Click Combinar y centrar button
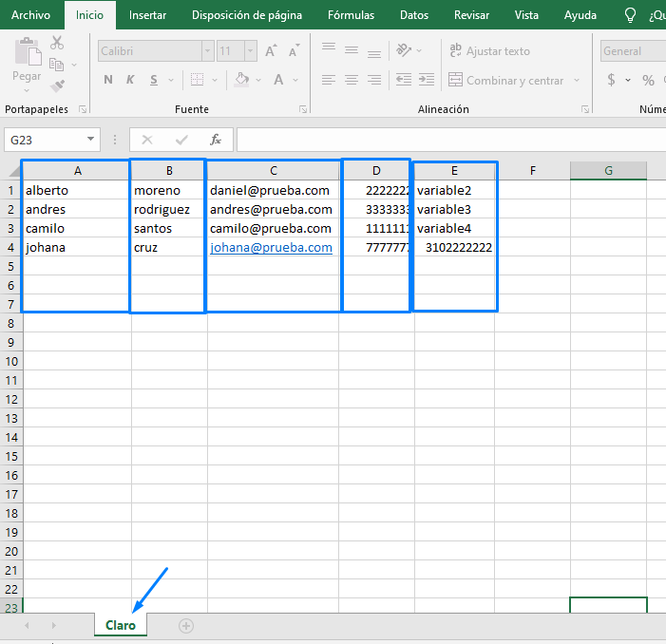This screenshot has height=644, width=666. [506, 81]
